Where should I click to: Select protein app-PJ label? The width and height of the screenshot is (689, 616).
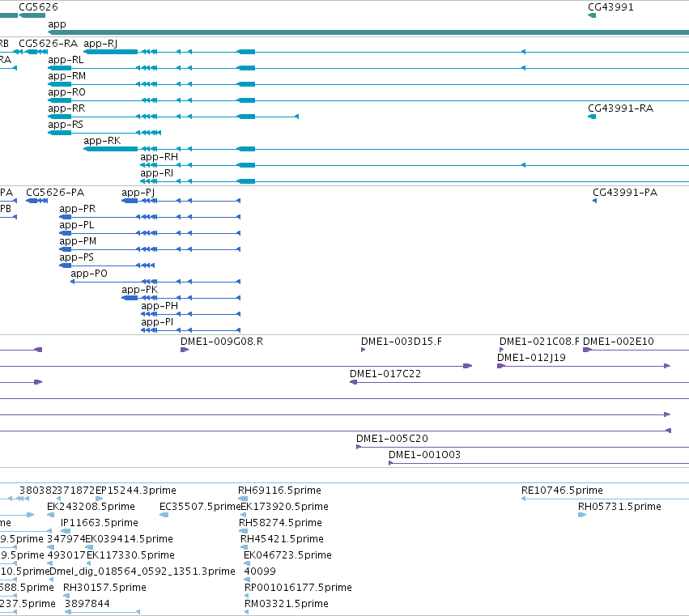pyautogui.click(x=138, y=193)
